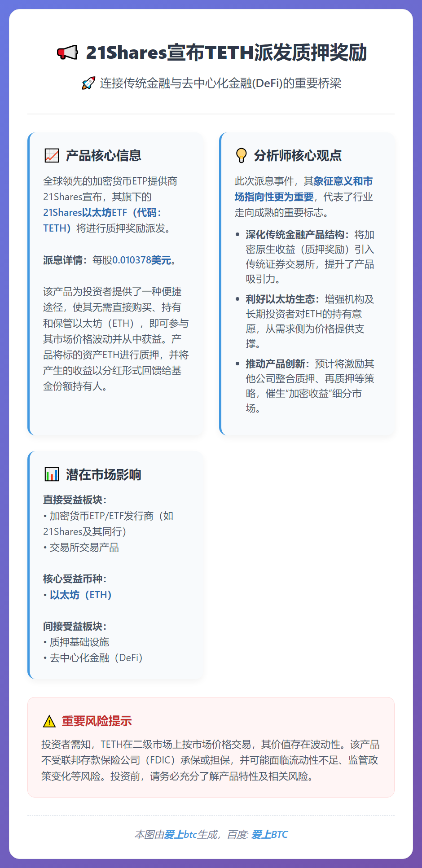This screenshot has width=422, height=868.
Task: Click the highlighted phrase 象征意义和市
Action: 343,181
